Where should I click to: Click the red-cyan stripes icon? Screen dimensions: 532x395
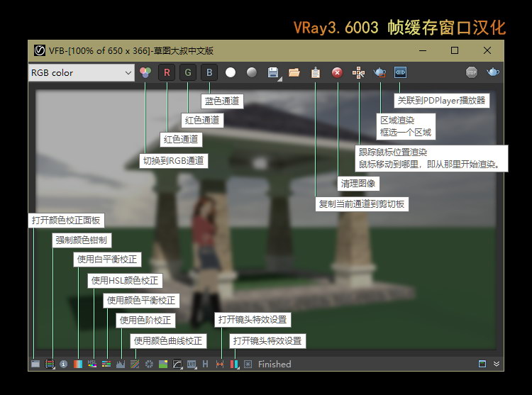click(x=234, y=364)
